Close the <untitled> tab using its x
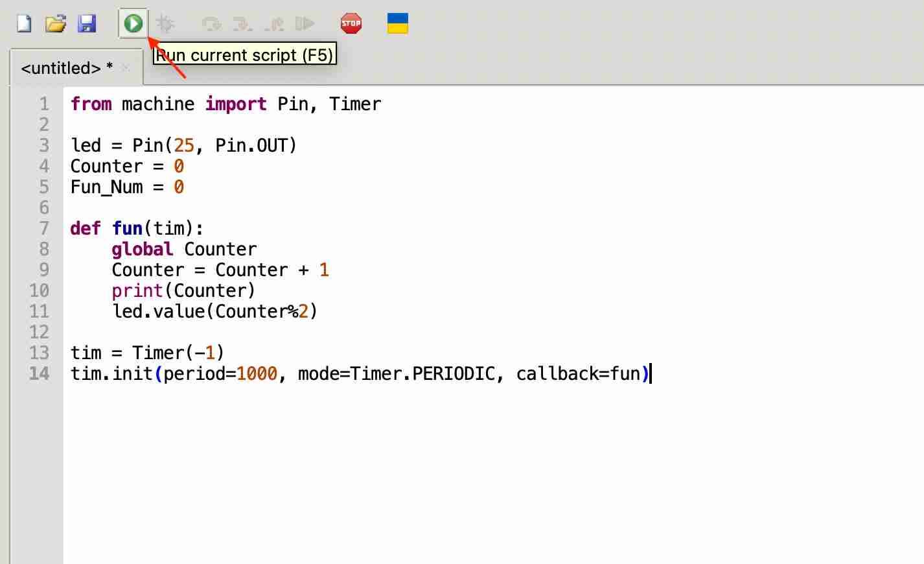The height and width of the screenshot is (564, 924). coord(126,67)
